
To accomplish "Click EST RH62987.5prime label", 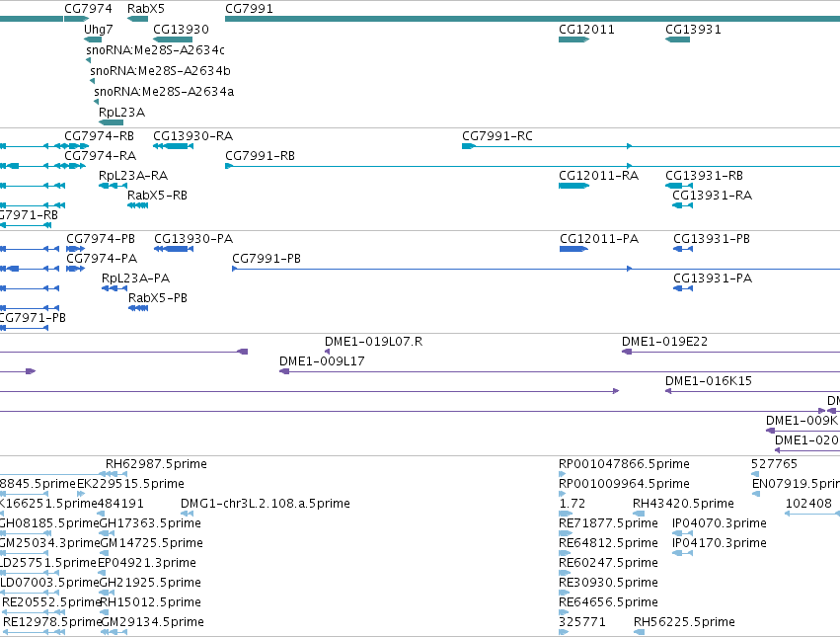I will 156,464.
